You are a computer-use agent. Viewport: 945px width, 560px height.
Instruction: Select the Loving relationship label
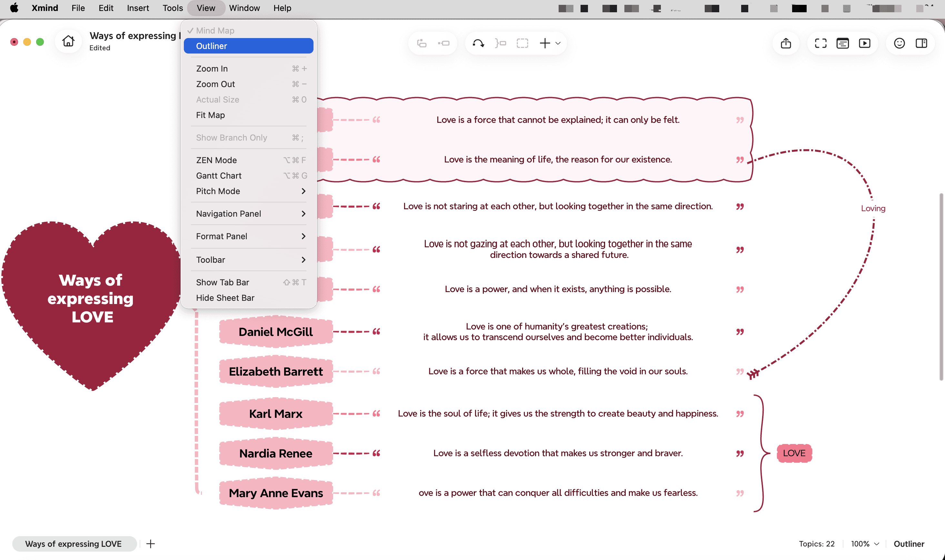coord(873,208)
